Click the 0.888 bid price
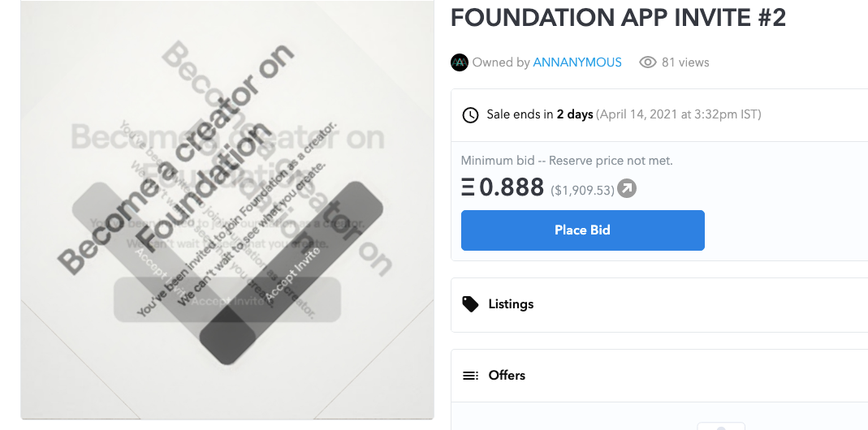This screenshot has height=430, width=868. pos(512,188)
